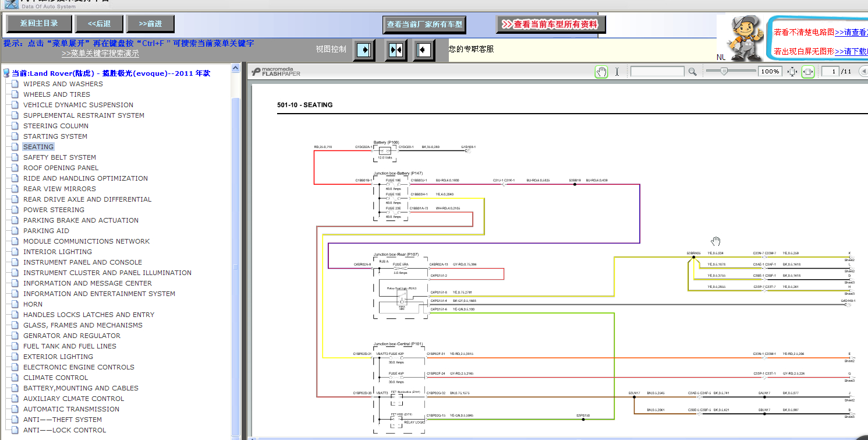Open the menu keyword search demo link
This screenshot has height=440, width=868.
pos(100,54)
